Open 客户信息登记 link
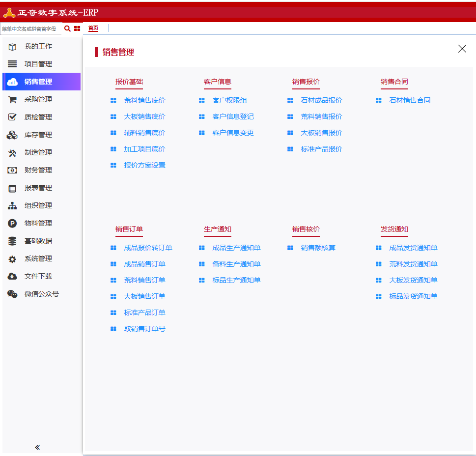The width and height of the screenshot is (476, 456). click(x=233, y=116)
